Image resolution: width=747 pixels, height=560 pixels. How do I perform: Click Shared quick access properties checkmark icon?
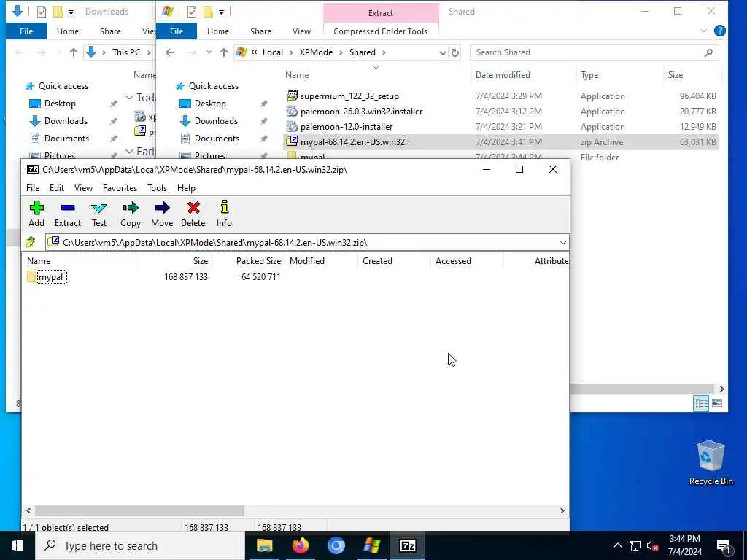tap(192, 12)
